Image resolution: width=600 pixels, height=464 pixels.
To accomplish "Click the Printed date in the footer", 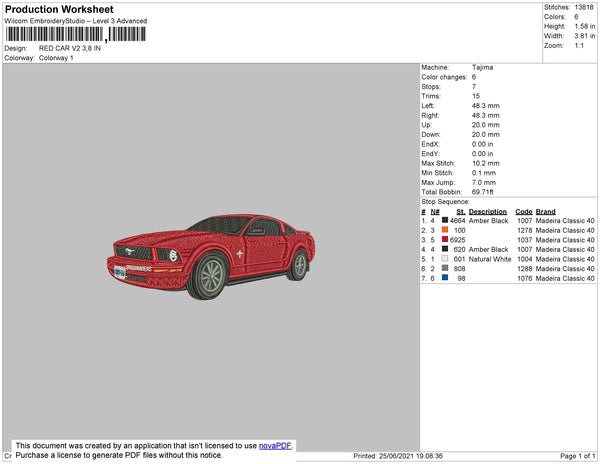I will tap(397, 456).
